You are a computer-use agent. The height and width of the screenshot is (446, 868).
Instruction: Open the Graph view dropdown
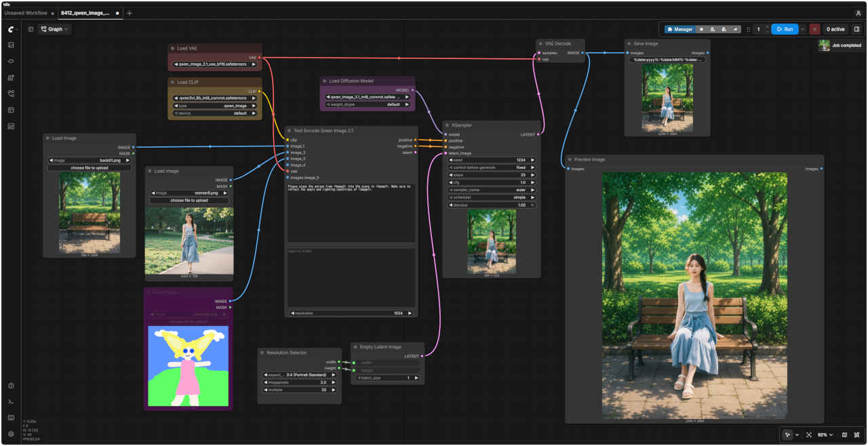tap(54, 29)
